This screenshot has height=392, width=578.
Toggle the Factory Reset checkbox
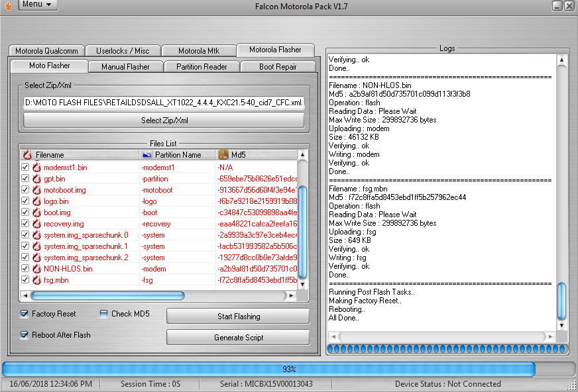click(25, 314)
